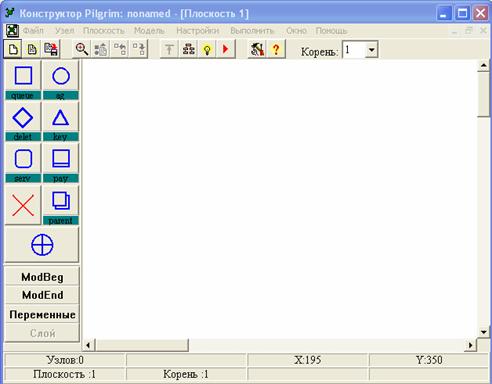Screen dimensions: 492x384
Task: Select the key triangle node tool
Action: [61, 122]
